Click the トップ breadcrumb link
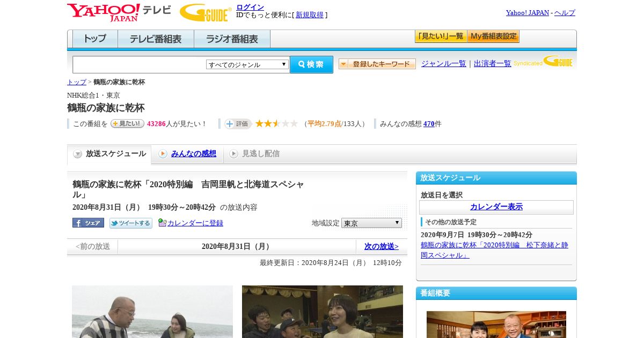Viewport: 644px width, 338px height. (x=76, y=82)
